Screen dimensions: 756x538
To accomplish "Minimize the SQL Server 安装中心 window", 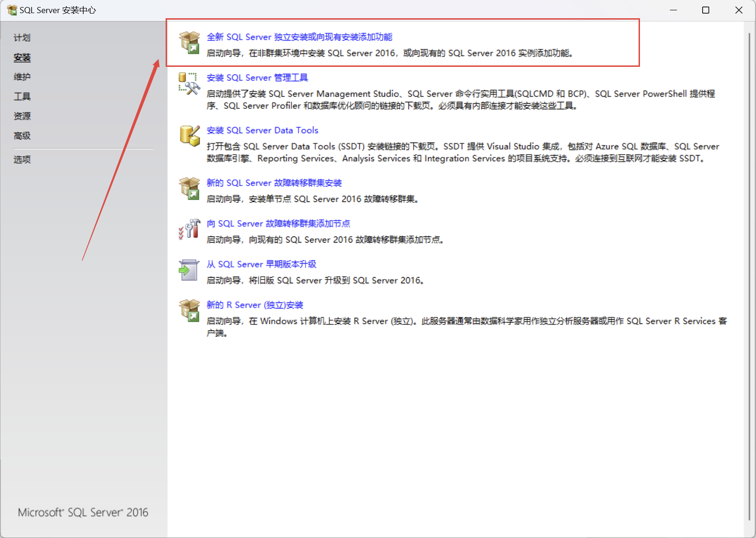I will point(674,10).
